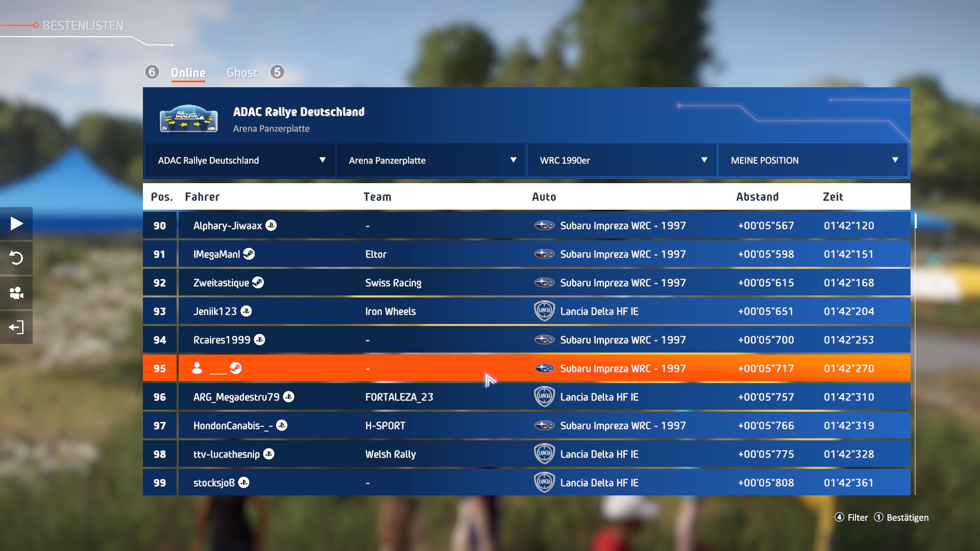Expand the MEINE POSITION dropdown
This screenshot has width=980, height=551.
pos(813,160)
